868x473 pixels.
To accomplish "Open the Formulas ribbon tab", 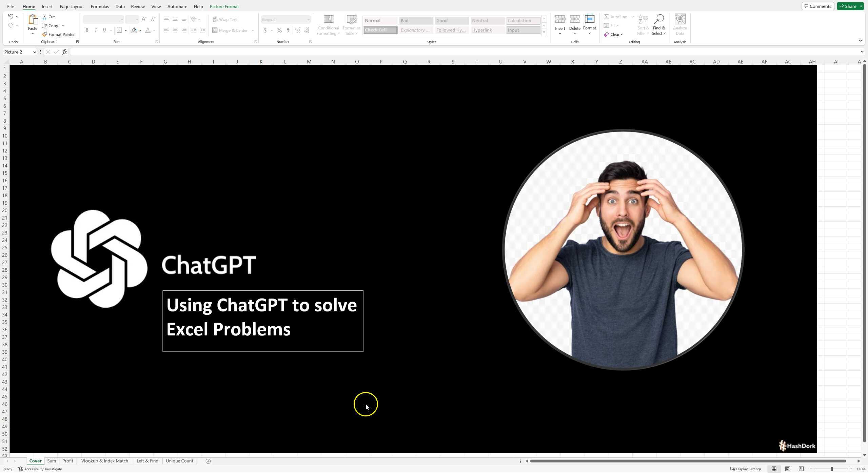I will point(99,6).
